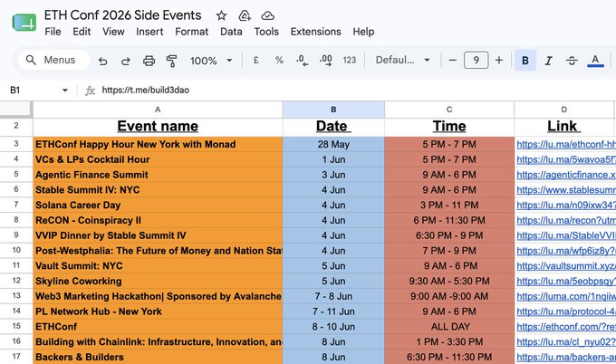
Task: Select column D header
Action: point(564,110)
